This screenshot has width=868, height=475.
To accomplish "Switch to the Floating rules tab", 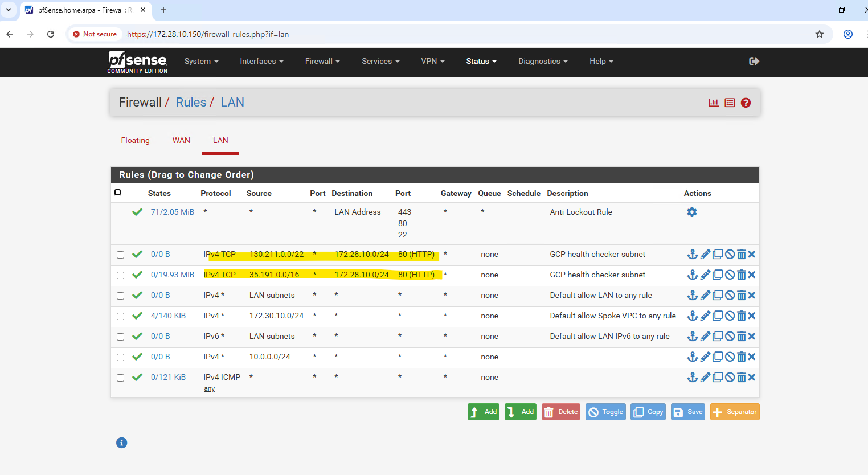I will click(135, 141).
